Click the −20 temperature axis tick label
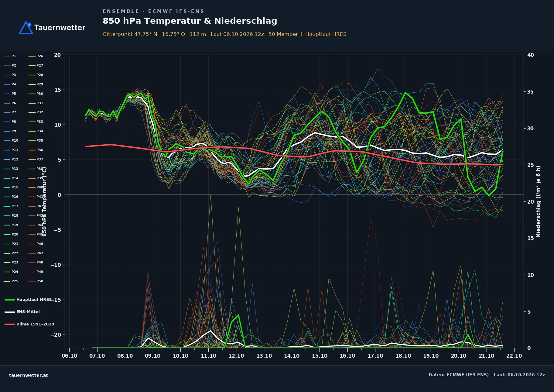Viewport: 554px width, 392px height. pos(56,335)
